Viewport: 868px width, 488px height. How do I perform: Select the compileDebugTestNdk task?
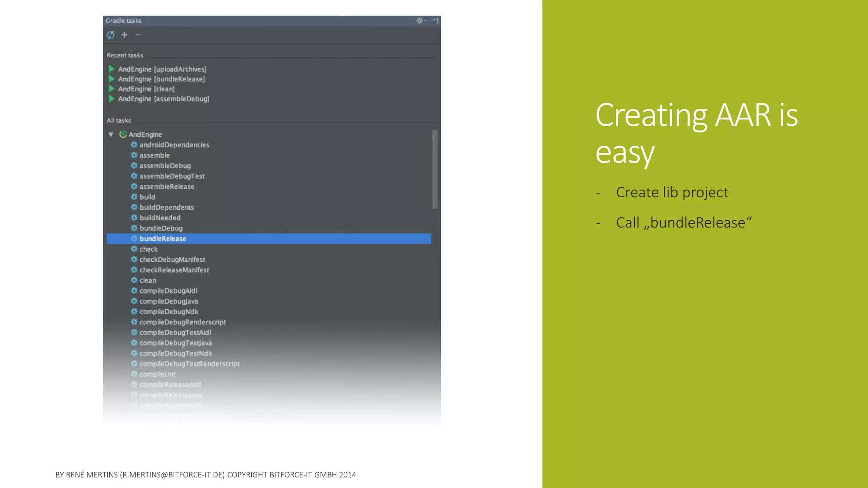[171, 353]
